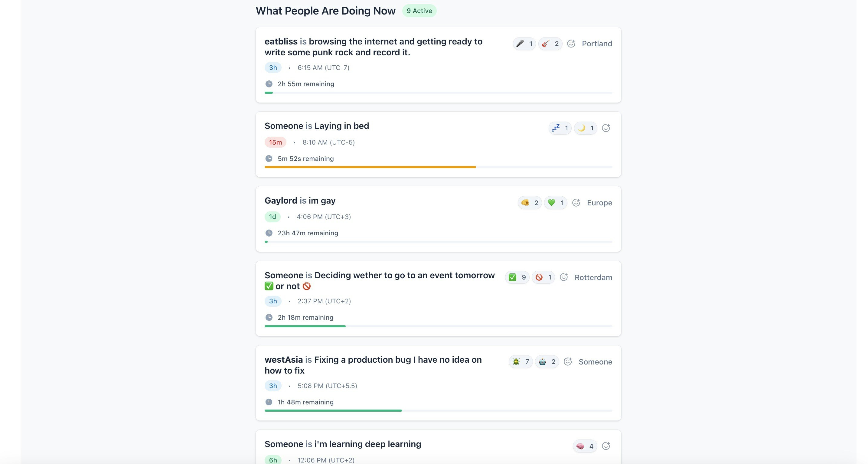This screenshot has width=868, height=464.
Task: Click the green heart reaction on Gaylord post
Action: (x=555, y=203)
